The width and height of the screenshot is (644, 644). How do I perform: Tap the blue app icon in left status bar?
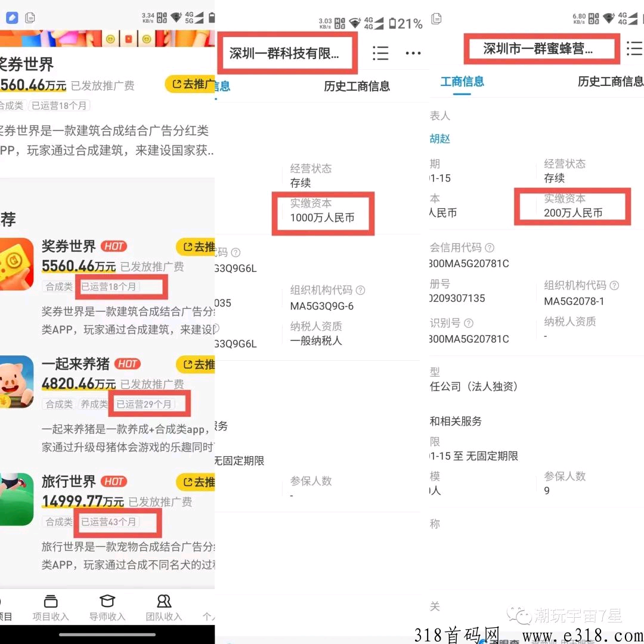coord(12,18)
